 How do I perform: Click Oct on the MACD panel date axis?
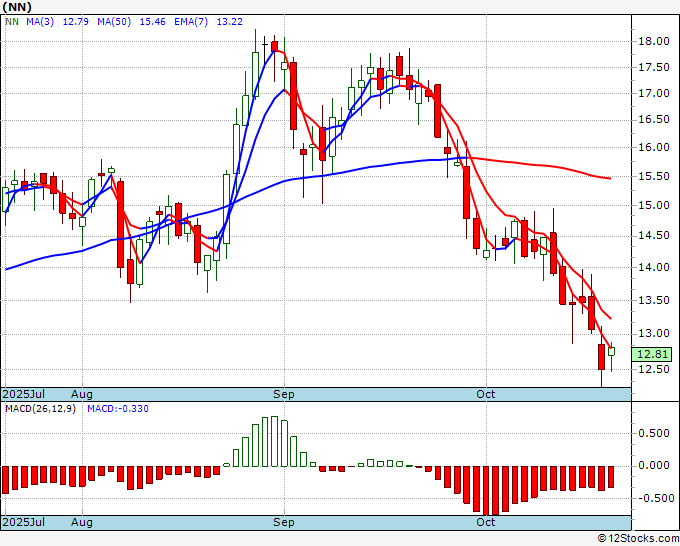coord(486,522)
